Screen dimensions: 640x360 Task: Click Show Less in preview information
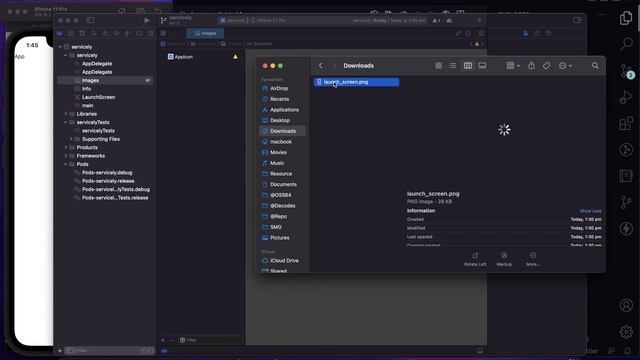[x=591, y=211]
